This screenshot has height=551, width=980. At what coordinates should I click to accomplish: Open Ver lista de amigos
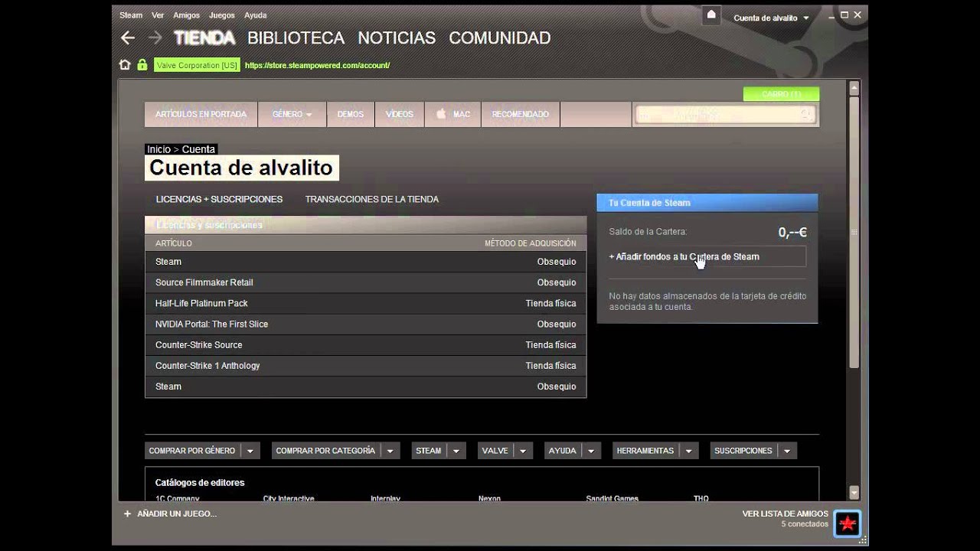coord(785,514)
